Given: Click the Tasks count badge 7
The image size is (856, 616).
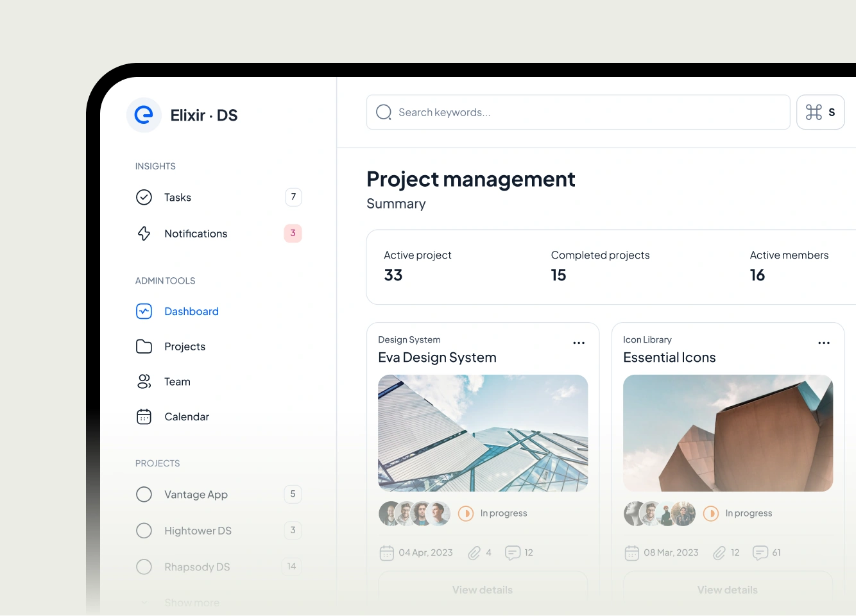Looking at the screenshot, I should [293, 197].
